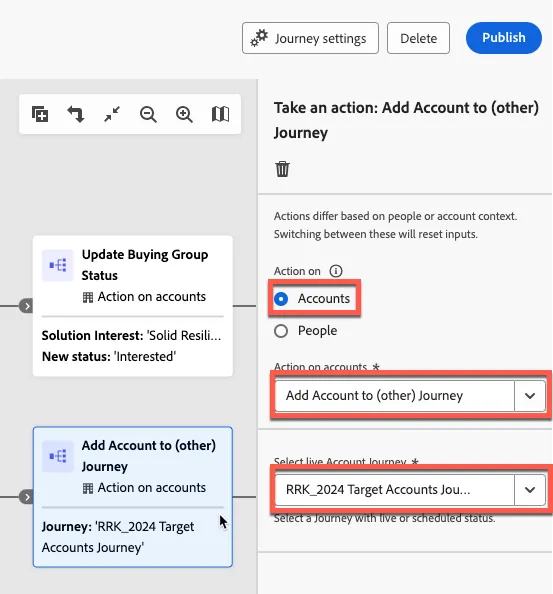The width and height of the screenshot is (553, 594).
Task: Publish the journey
Action: (x=504, y=38)
